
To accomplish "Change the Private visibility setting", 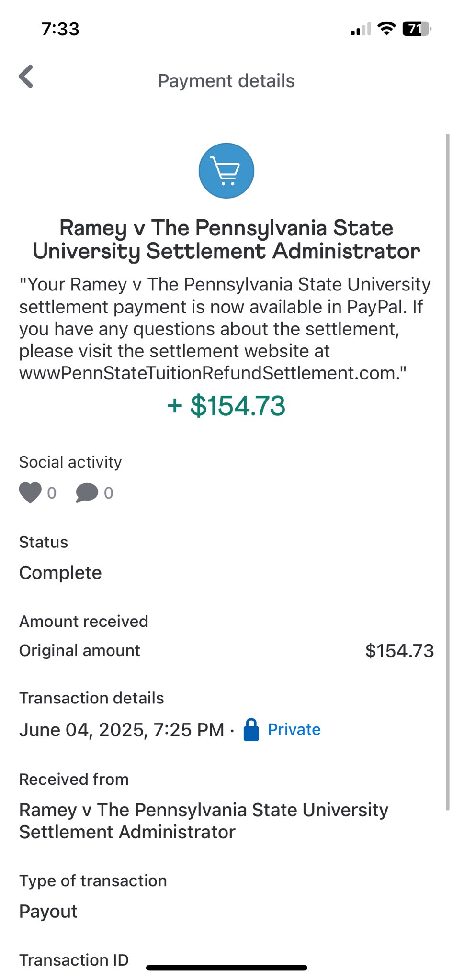I will tap(294, 730).
